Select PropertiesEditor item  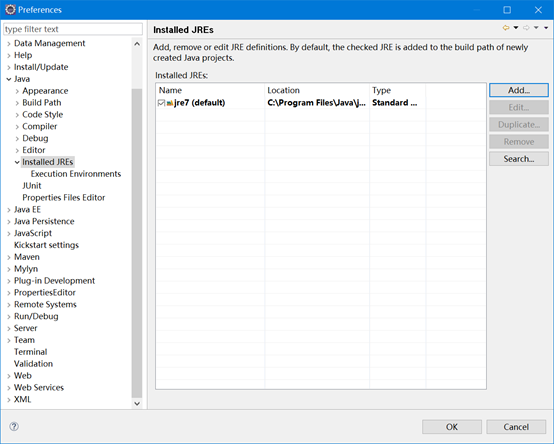(x=45, y=292)
